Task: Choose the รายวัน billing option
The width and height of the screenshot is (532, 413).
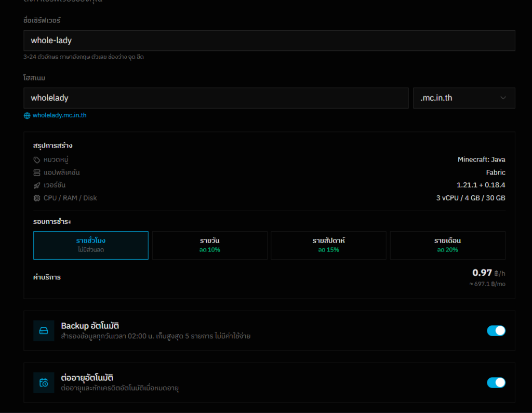Action: point(210,245)
